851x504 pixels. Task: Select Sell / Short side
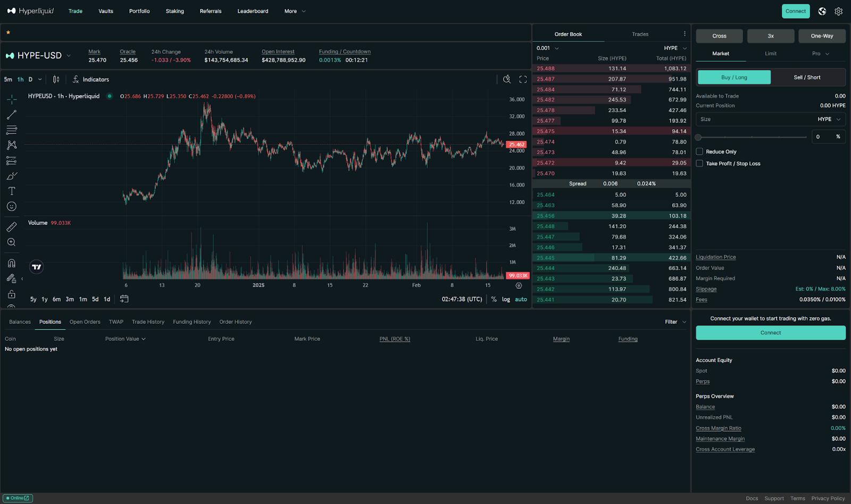click(807, 77)
